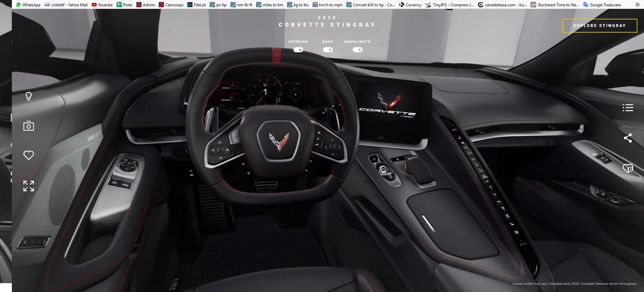Open the Carscoops bookmark
The height and width of the screenshot is (292, 644).
tap(171, 5)
